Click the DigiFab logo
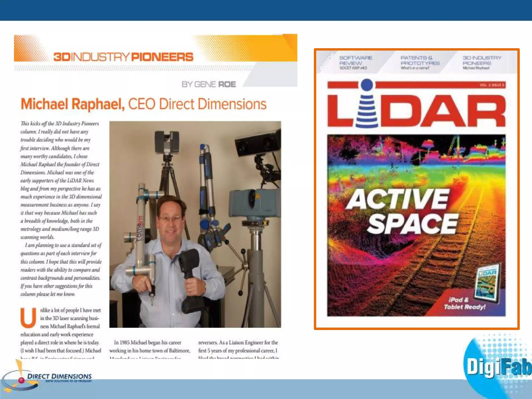The height and width of the screenshot is (399, 532). click(497, 366)
